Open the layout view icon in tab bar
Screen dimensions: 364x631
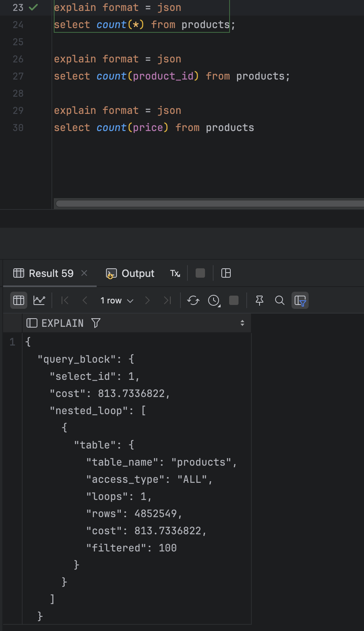[226, 273]
